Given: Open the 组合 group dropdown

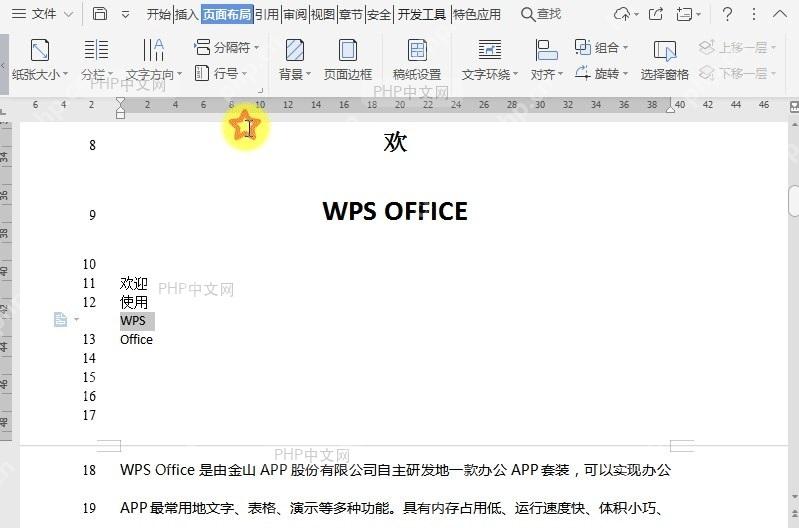Looking at the screenshot, I should 601,47.
